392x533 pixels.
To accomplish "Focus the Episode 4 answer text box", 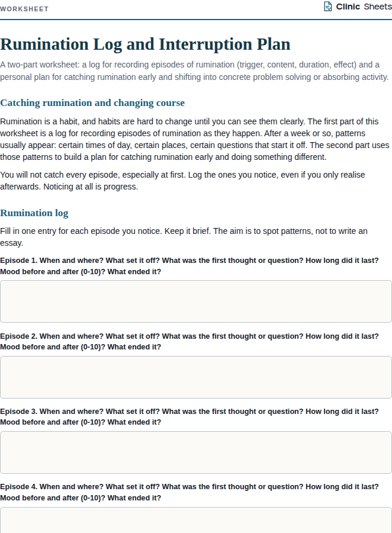I will click(196, 520).
